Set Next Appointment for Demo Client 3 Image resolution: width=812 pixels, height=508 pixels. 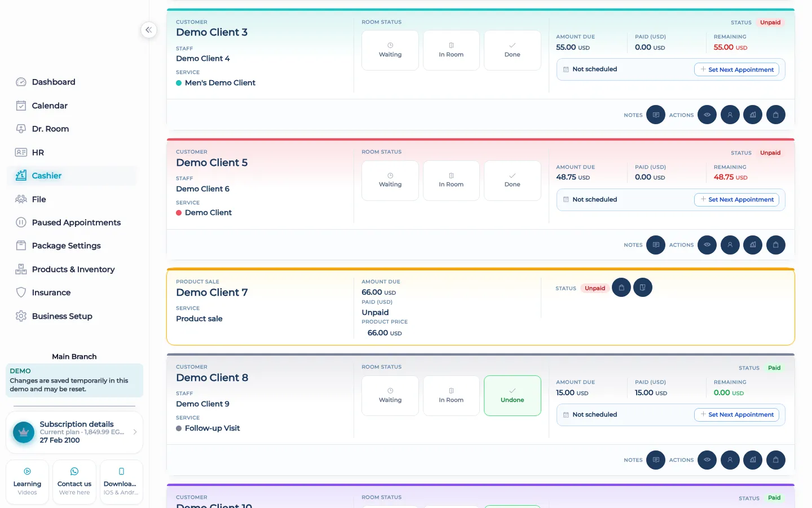pos(736,69)
